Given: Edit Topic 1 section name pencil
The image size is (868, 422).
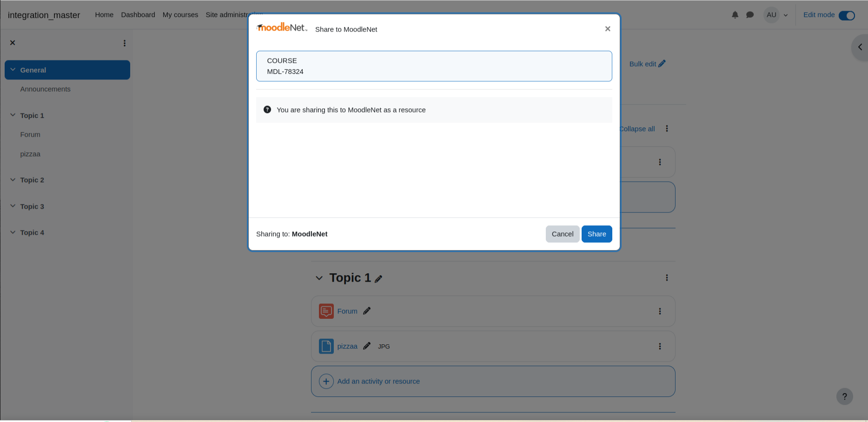Looking at the screenshot, I should (378, 279).
